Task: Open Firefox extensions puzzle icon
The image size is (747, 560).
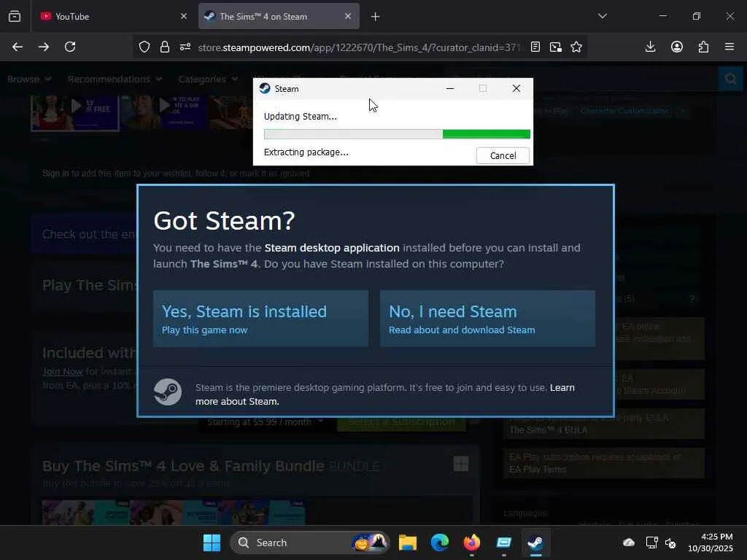Action: [x=703, y=47]
